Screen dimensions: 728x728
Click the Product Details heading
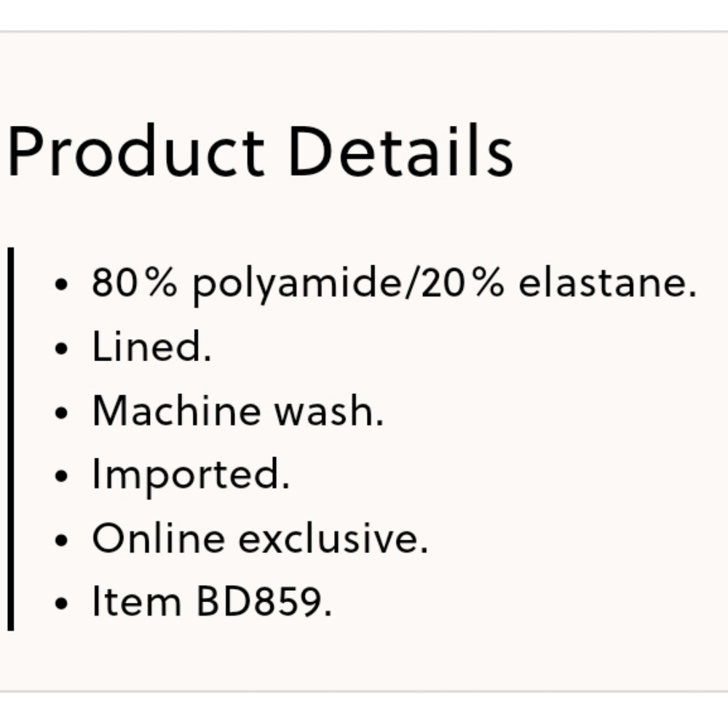pos(261,151)
